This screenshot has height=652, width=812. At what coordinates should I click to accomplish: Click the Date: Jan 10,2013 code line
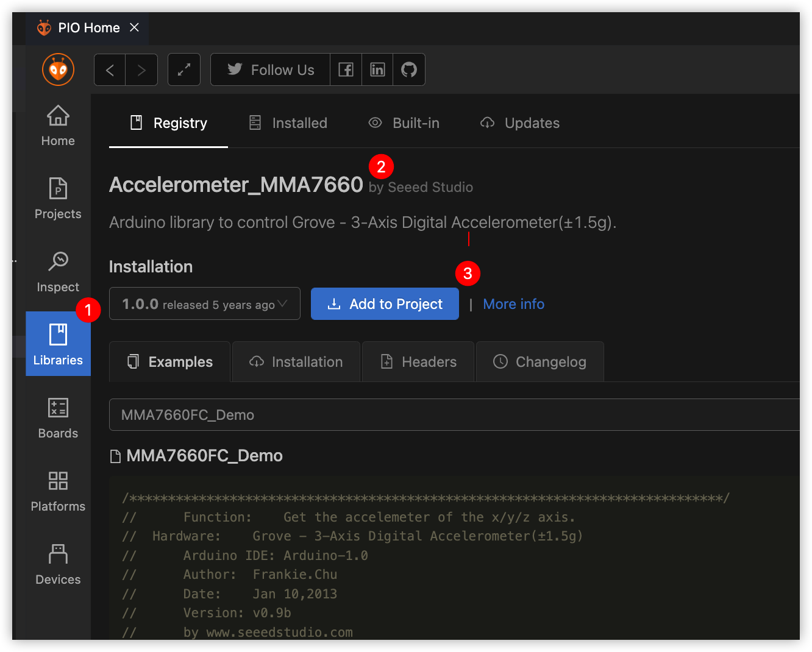pos(230,594)
